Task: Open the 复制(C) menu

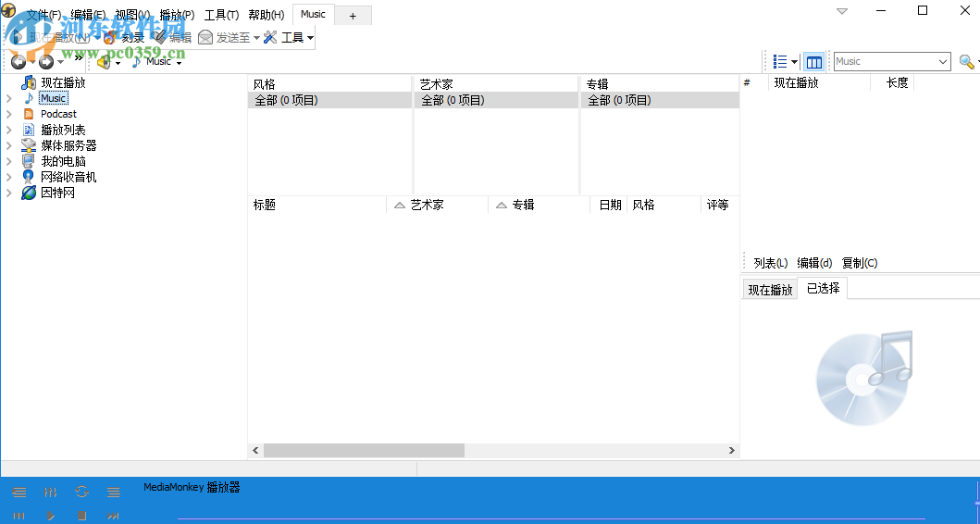Action: point(860,263)
